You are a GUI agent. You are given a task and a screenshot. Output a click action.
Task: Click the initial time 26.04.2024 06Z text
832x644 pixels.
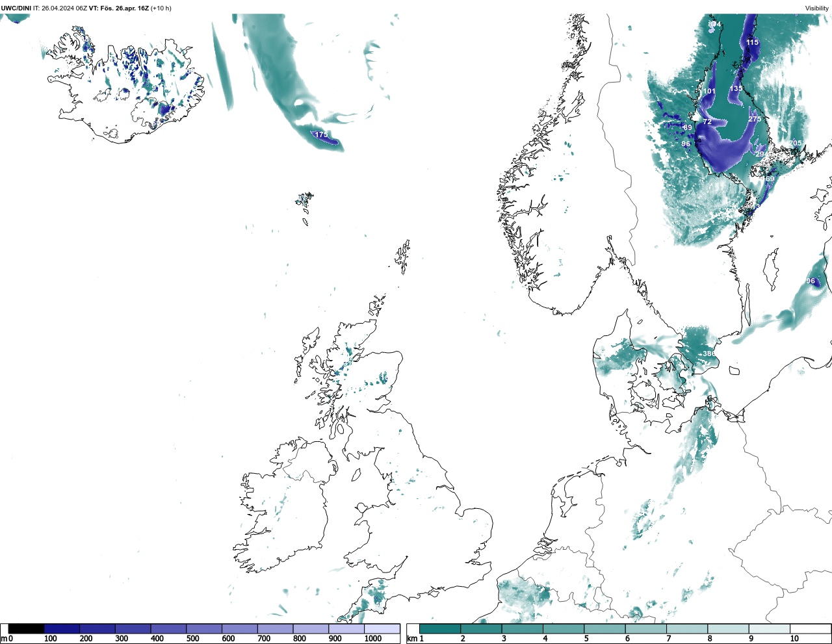tap(64, 8)
